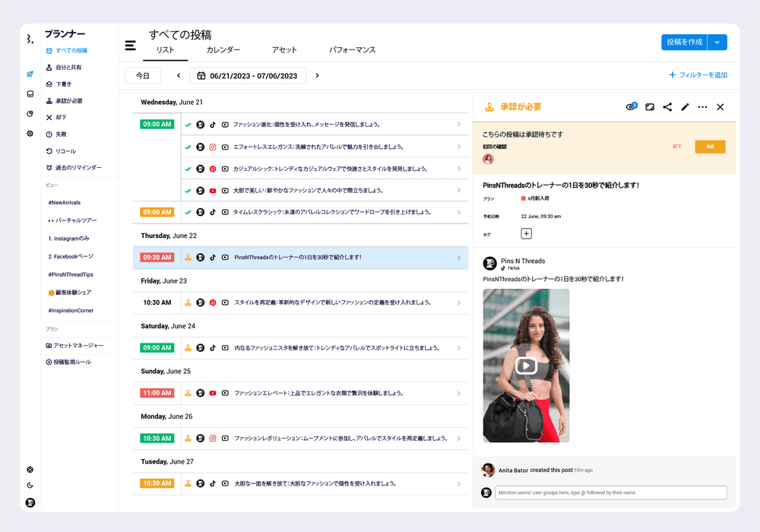Open the three-dots more options menu

702,107
